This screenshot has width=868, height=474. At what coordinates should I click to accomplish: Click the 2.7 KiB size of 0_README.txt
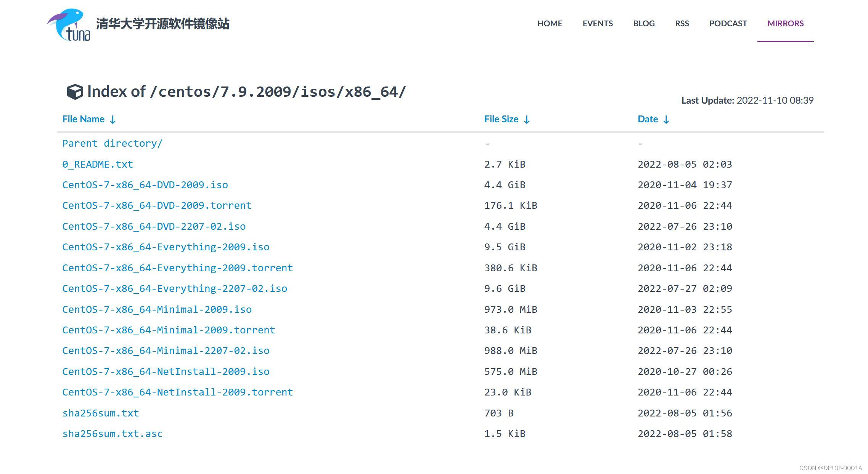pyautogui.click(x=505, y=164)
